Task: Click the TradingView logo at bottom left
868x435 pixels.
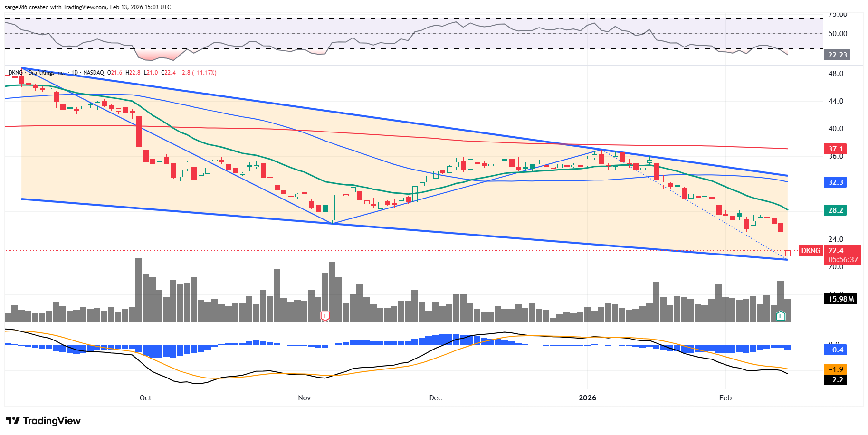Action: 43,421
